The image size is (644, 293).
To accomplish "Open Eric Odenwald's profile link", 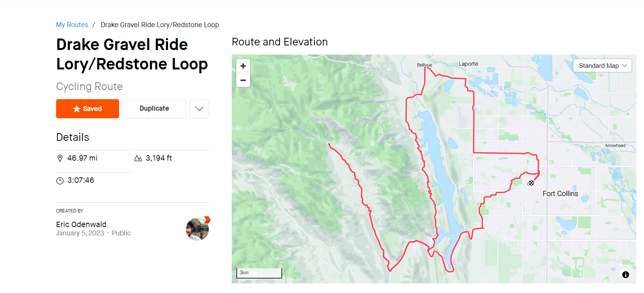I will pyautogui.click(x=81, y=224).
